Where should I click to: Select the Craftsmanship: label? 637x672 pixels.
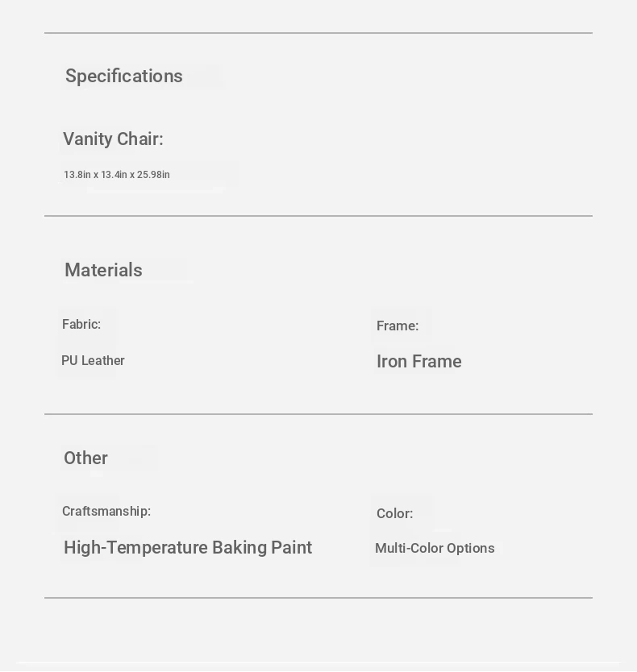tap(106, 512)
